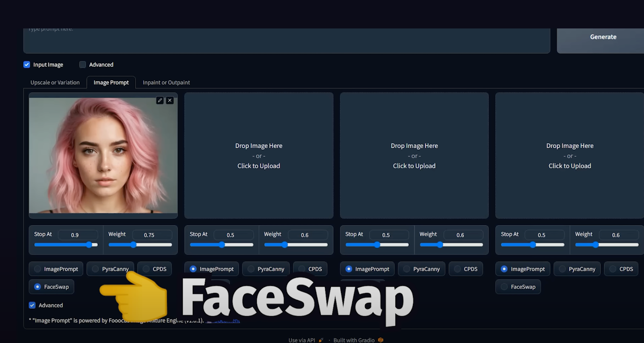Viewport: 644px width, 343px height.
Task: Click the second slot's Weight slider
Action: coord(296,245)
